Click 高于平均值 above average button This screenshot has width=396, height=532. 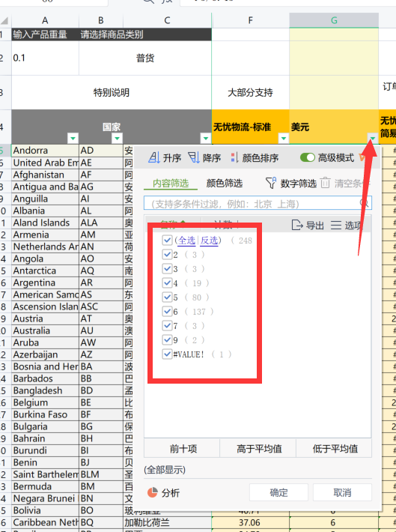(259, 449)
